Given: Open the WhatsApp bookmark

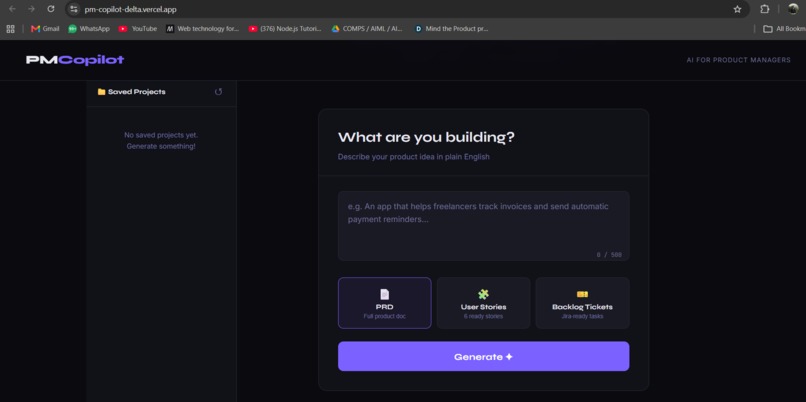Looking at the screenshot, I should pyautogui.click(x=89, y=29).
